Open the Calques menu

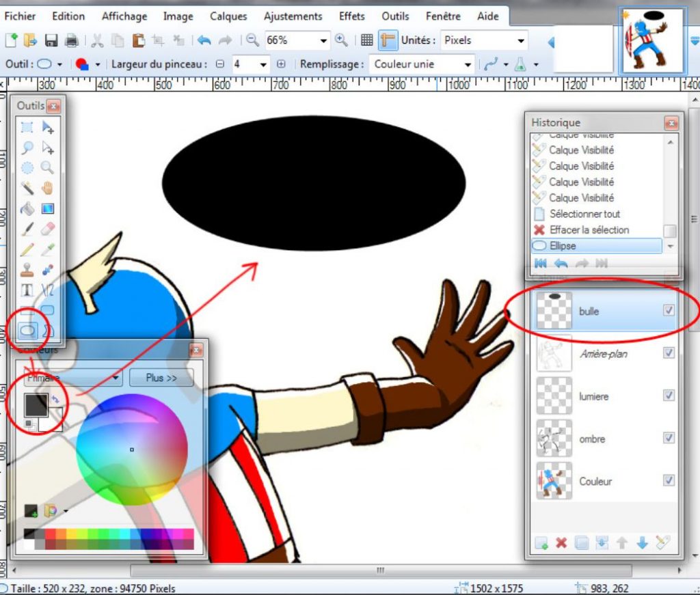coord(228,16)
